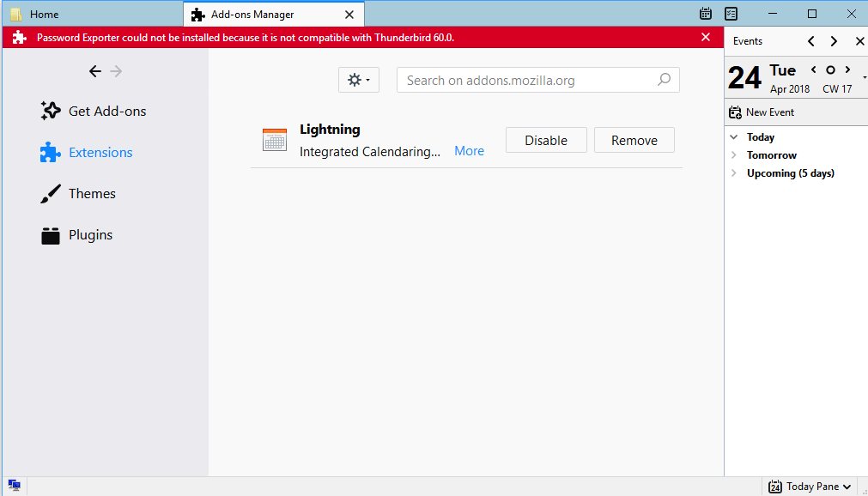Screen dimensions: 868x496
Task: Expand the Upcoming (5 days) section
Action: [x=734, y=172]
